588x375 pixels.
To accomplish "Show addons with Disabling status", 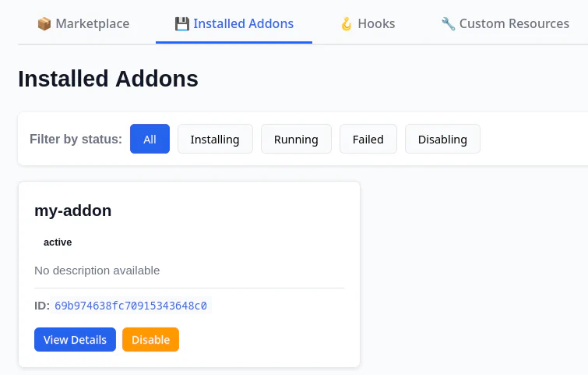I will pyautogui.click(x=442, y=139).
